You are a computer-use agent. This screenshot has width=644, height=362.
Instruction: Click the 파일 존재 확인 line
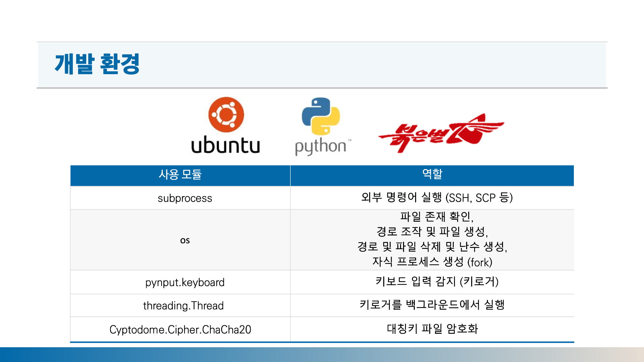click(437, 217)
